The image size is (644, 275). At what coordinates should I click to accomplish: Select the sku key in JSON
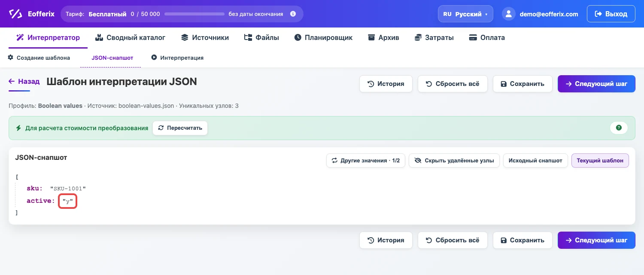click(34, 189)
